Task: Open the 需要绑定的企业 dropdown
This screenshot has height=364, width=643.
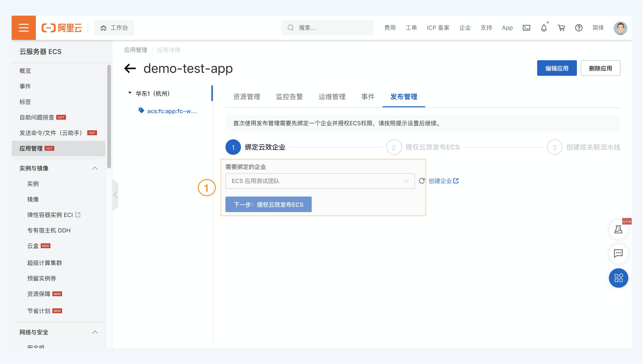Action: click(320, 181)
